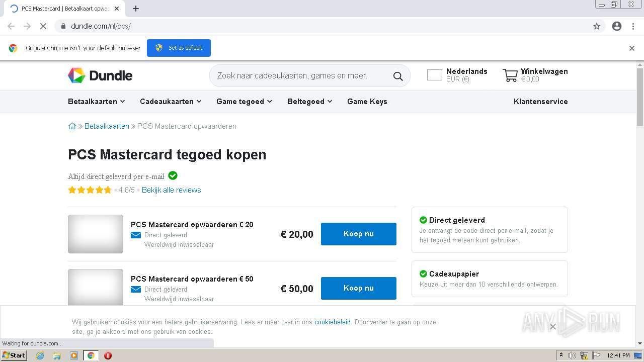
Task: Buy the € 20 PCS Mastercard
Action: click(359, 234)
